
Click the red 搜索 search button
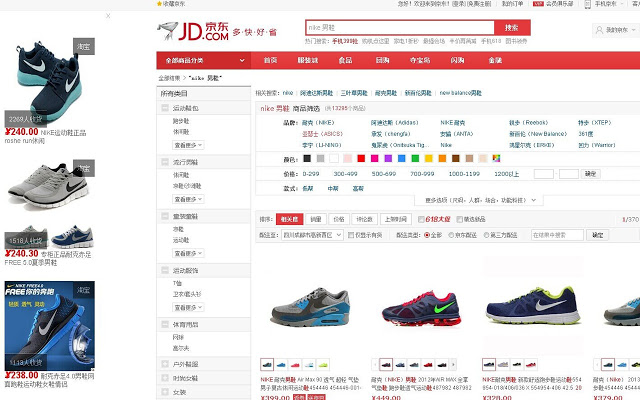coord(512,28)
